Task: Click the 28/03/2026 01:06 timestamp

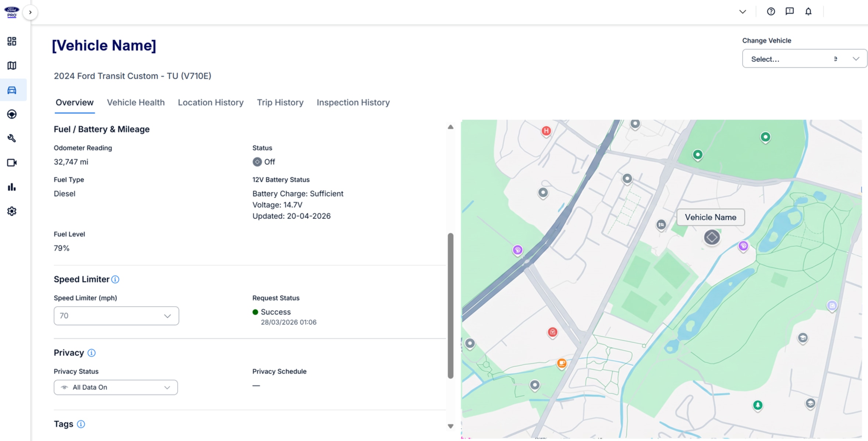Action: point(289,322)
